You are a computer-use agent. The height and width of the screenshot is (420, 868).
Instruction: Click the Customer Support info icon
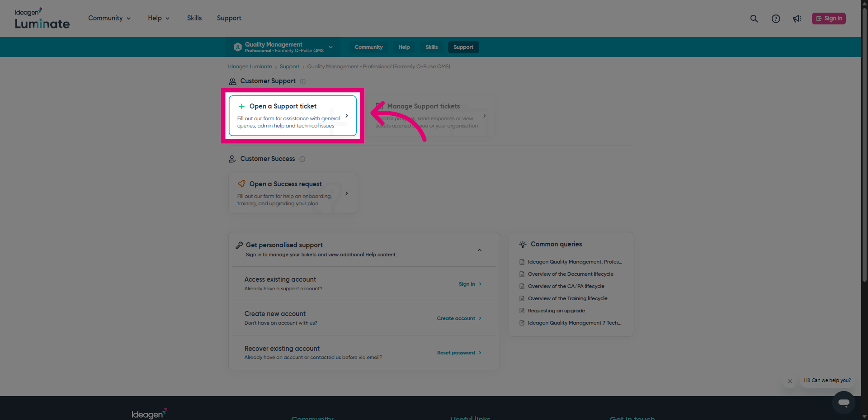(x=303, y=81)
